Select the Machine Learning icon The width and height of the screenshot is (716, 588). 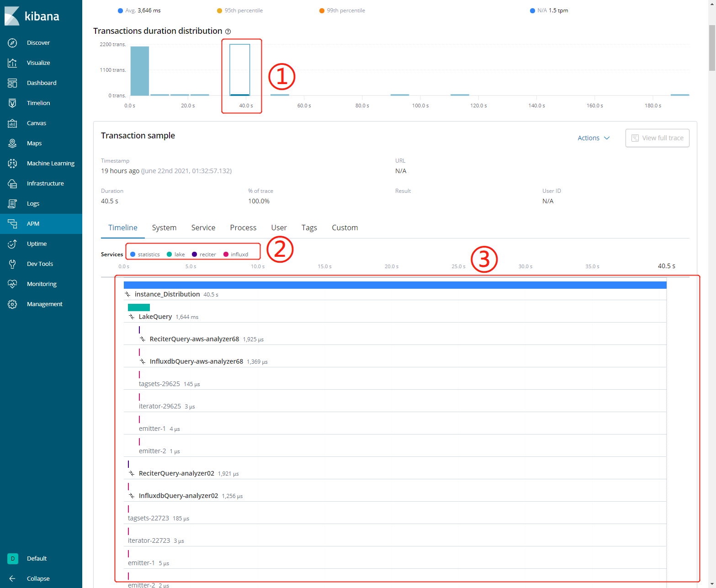[12, 164]
